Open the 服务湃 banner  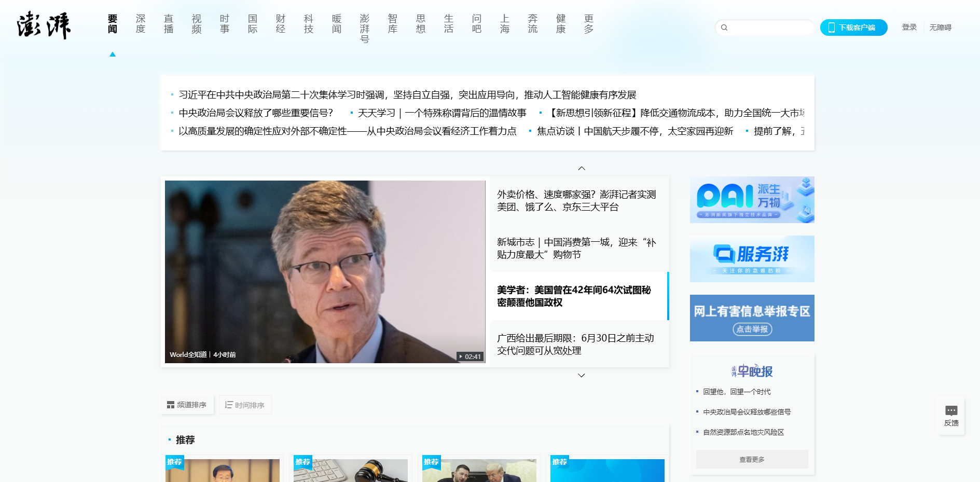click(x=752, y=259)
